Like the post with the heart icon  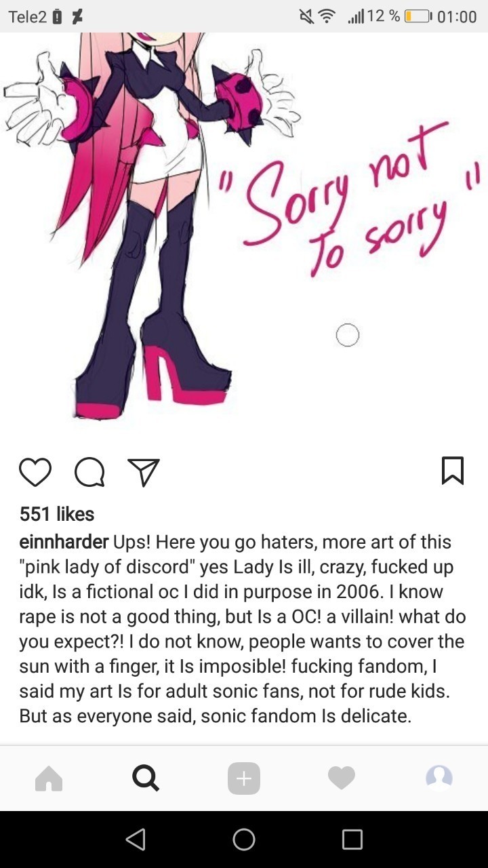(x=35, y=473)
